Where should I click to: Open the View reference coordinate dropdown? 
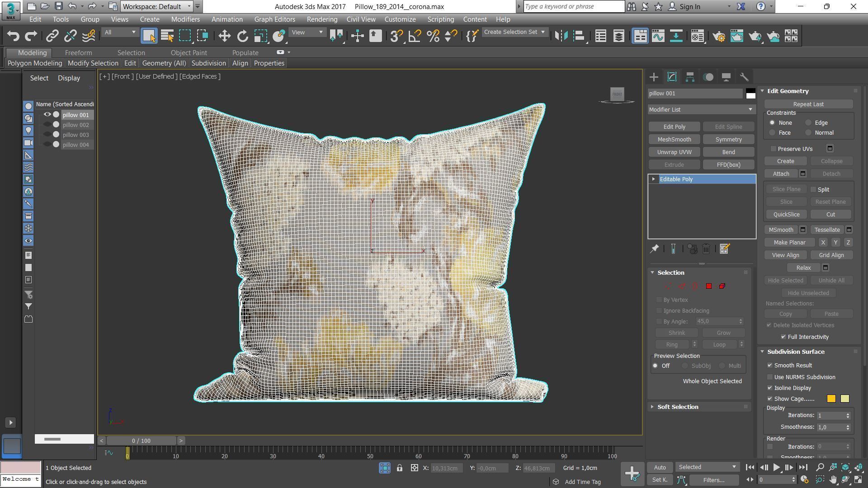pyautogui.click(x=307, y=33)
